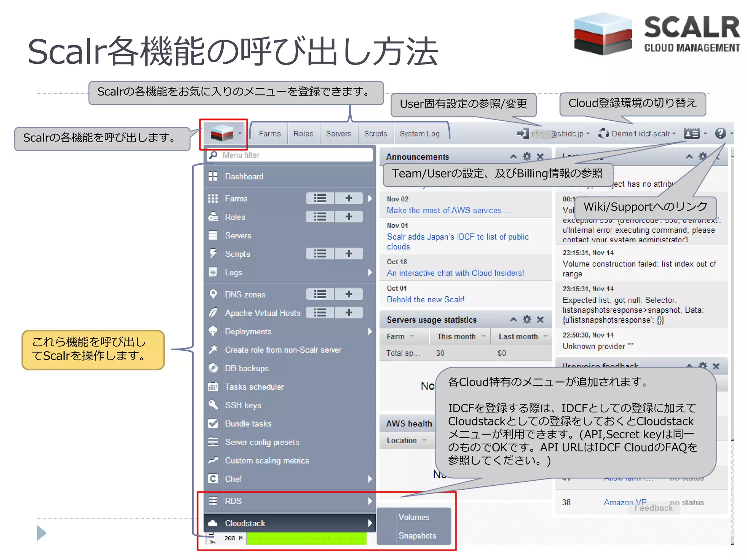The height and width of the screenshot is (560, 747).
Task: Click the SSH keys key icon
Action: point(213,405)
